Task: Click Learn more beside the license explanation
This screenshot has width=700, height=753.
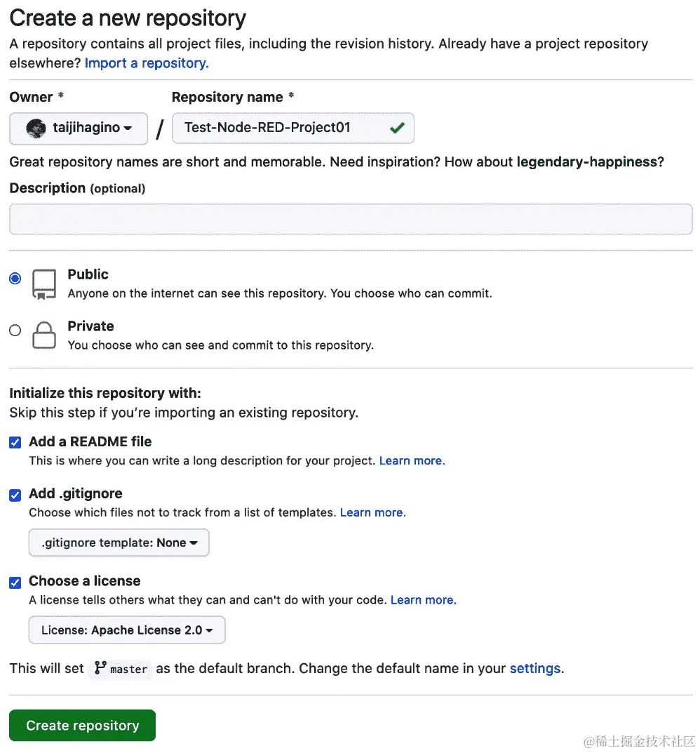Action: click(x=423, y=600)
